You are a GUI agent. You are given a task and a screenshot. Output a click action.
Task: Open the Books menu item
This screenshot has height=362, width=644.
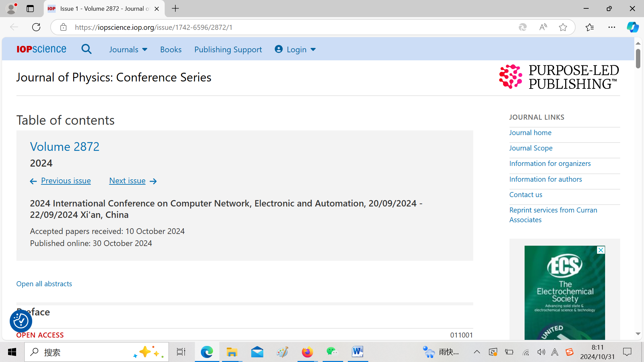[x=171, y=50]
